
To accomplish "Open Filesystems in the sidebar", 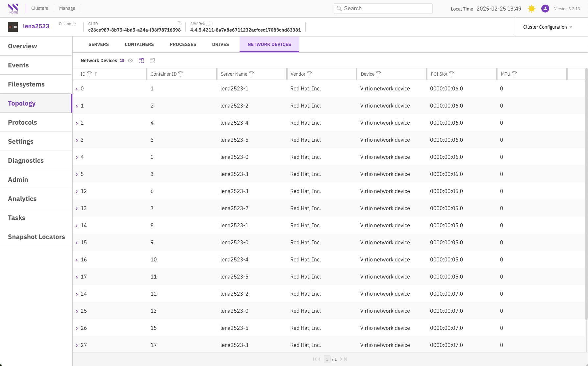I will coord(26,84).
